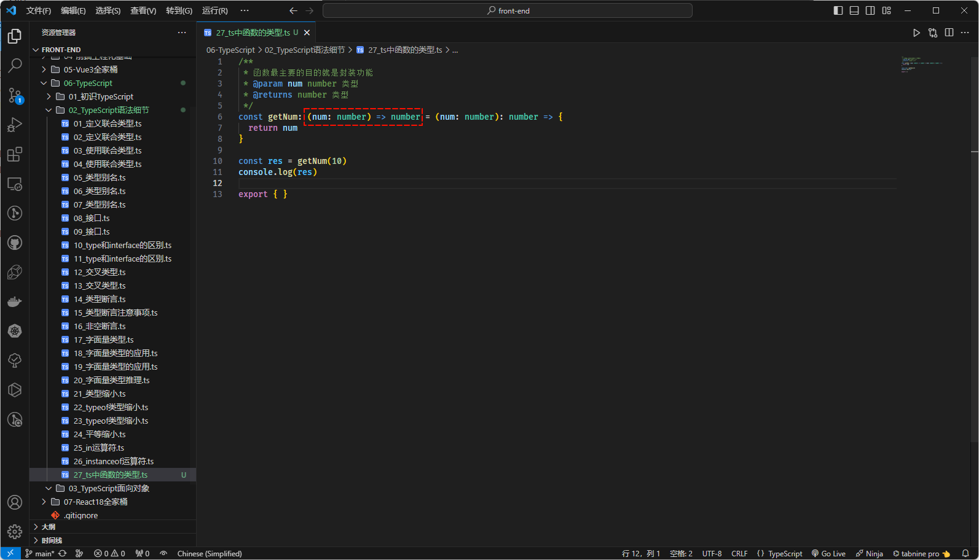Collapse the 02_TypeScript语法细节 folder
979x560 pixels.
coord(108,110)
